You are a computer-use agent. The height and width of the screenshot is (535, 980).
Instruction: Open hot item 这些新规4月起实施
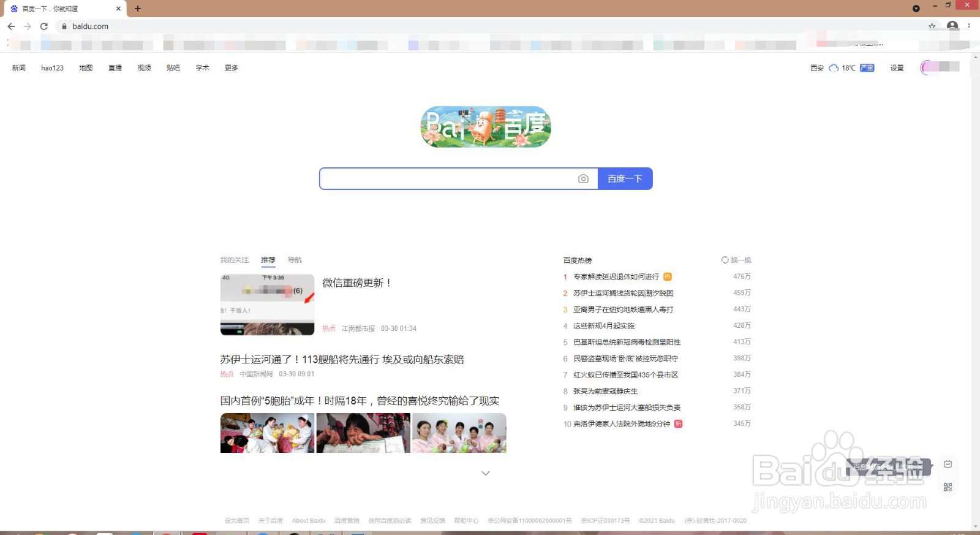click(x=604, y=326)
